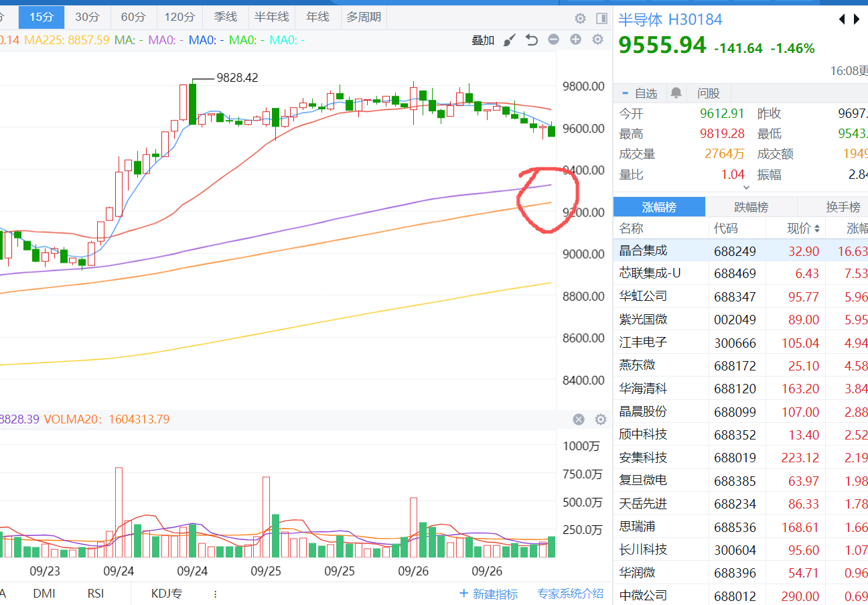This screenshot has height=605, width=868.
Task: Close the volume indicator panel
Action: (x=579, y=419)
